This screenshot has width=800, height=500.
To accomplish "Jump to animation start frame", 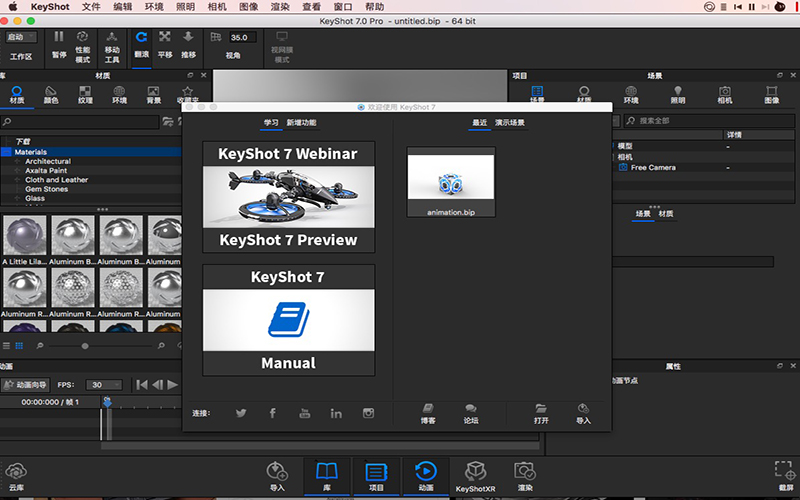I will point(142,385).
